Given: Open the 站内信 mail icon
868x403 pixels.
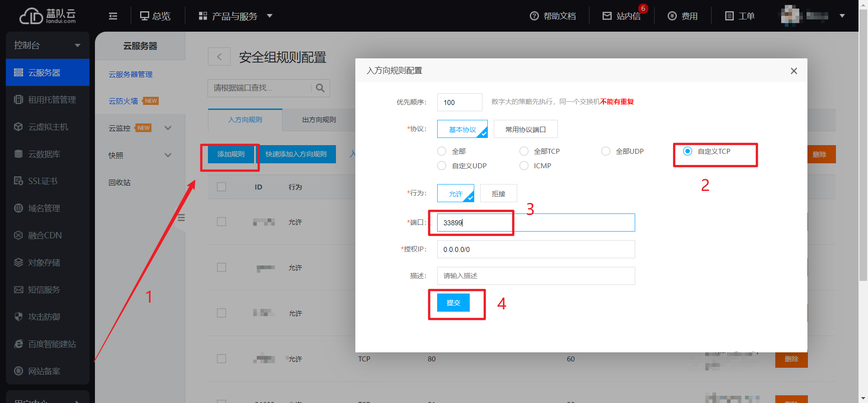Looking at the screenshot, I should pyautogui.click(x=607, y=16).
